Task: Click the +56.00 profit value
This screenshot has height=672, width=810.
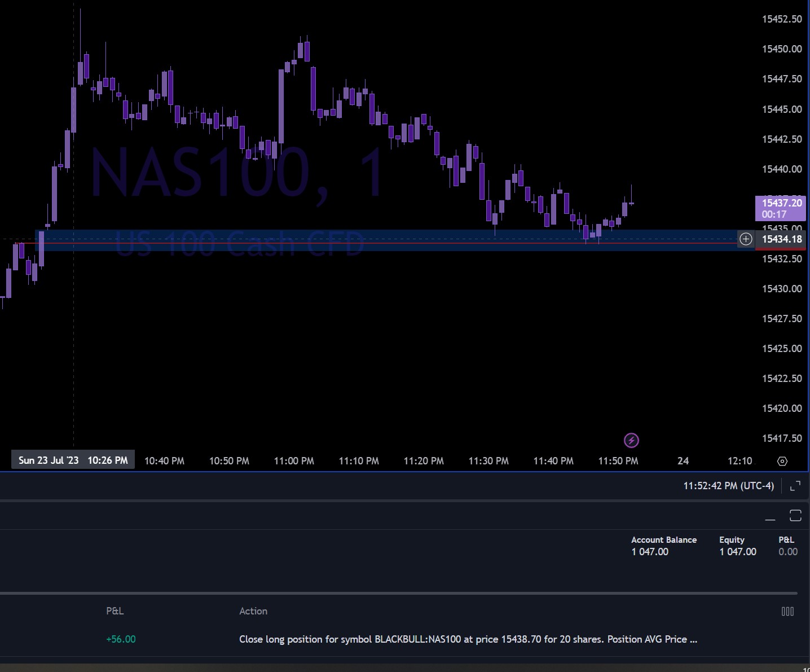Action: [121, 639]
